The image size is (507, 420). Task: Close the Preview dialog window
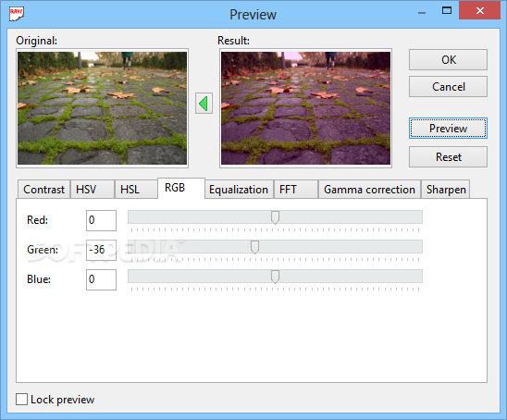point(480,11)
